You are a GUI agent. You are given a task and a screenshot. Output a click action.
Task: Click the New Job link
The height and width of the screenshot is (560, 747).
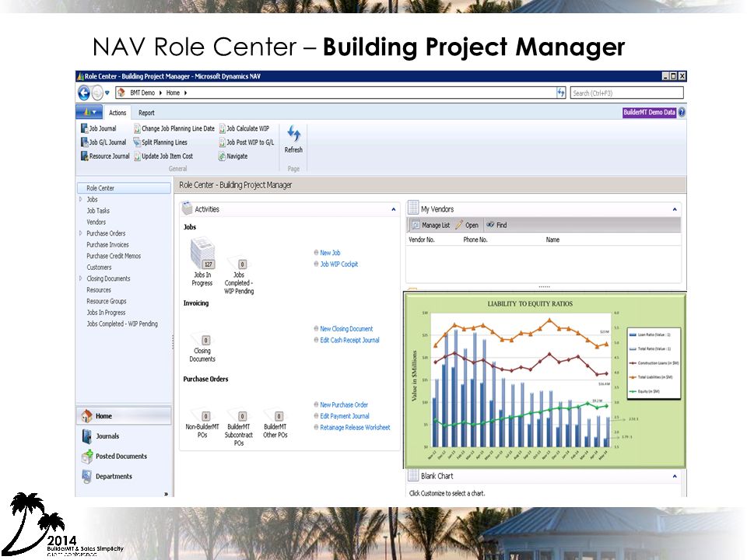(x=330, y=253)
